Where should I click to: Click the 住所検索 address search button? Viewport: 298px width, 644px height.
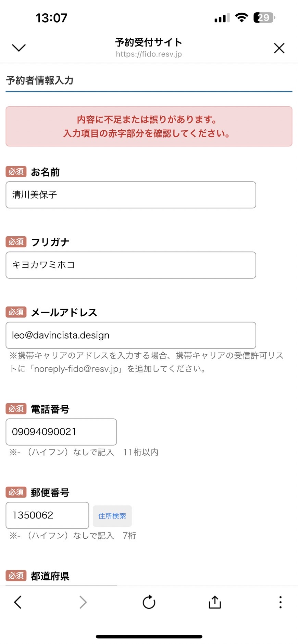(x=112, y=516)
